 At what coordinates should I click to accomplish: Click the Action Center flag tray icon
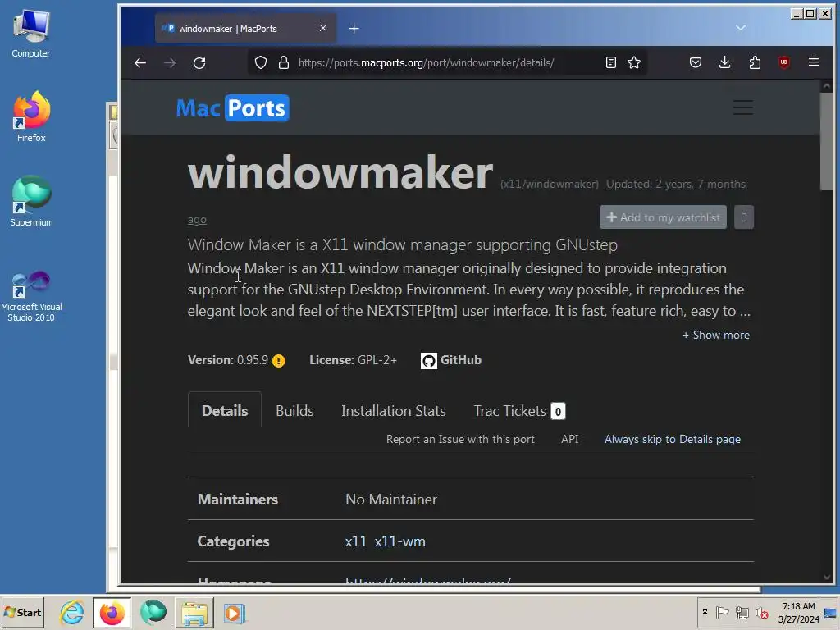(722, 612)
